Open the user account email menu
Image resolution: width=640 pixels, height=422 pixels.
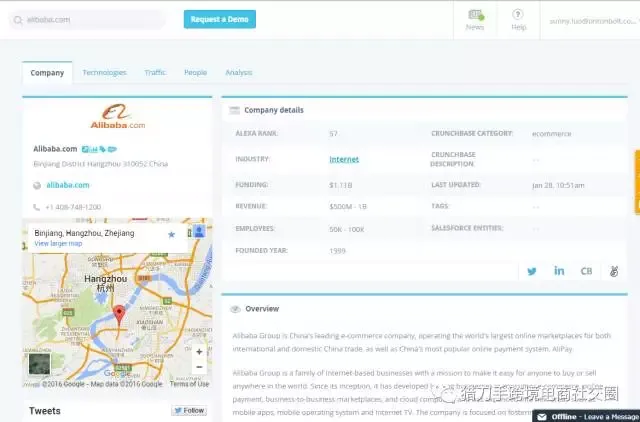(594, 21)
